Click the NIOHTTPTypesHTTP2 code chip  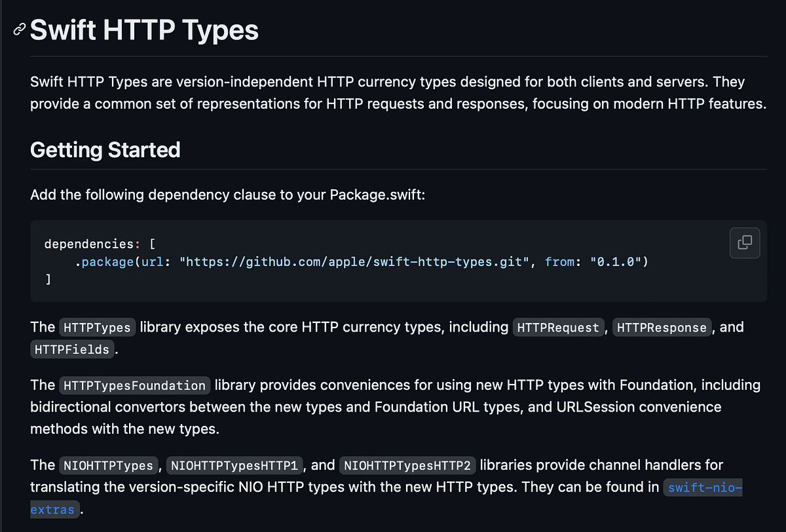(407, 465)
